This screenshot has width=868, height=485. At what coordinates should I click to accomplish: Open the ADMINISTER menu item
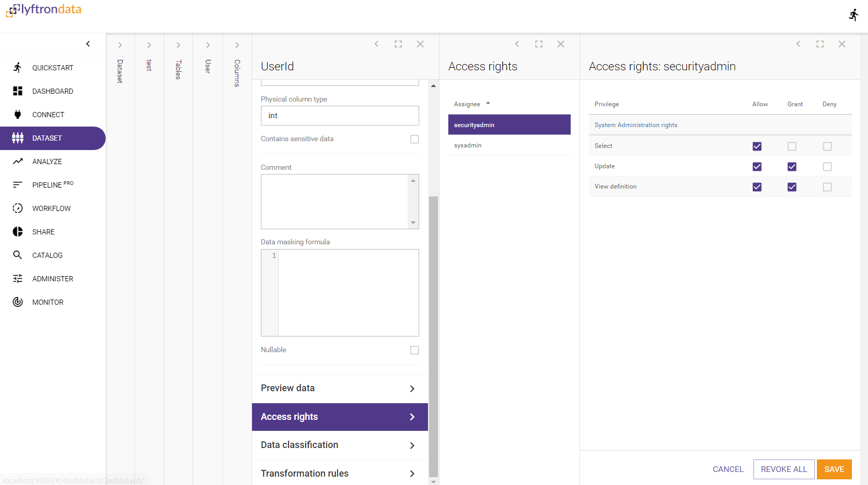click(53, 279)
